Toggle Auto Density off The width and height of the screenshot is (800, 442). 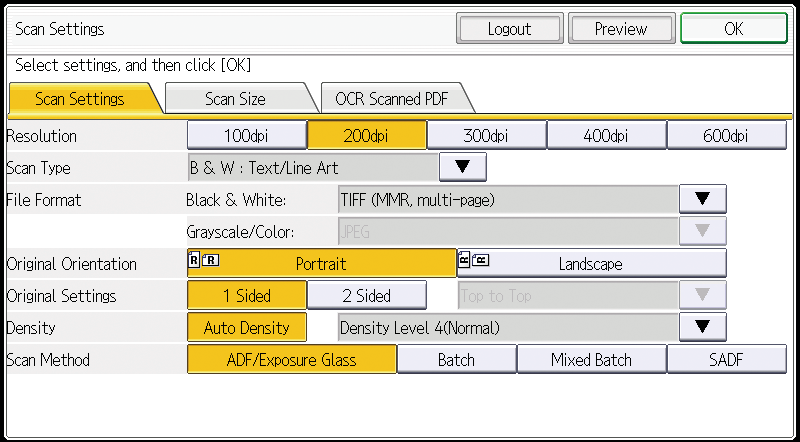coord(246,327)
